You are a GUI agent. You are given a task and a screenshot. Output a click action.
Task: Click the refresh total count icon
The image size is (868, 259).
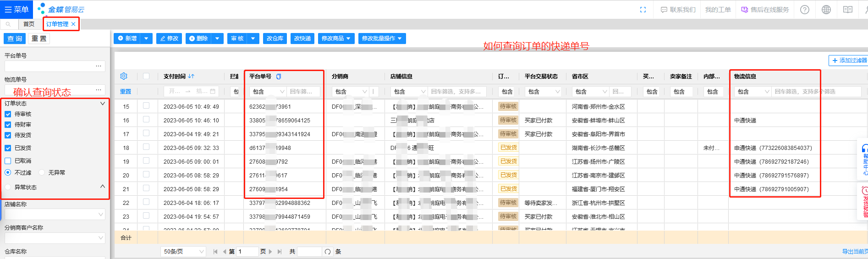point(327,252)
